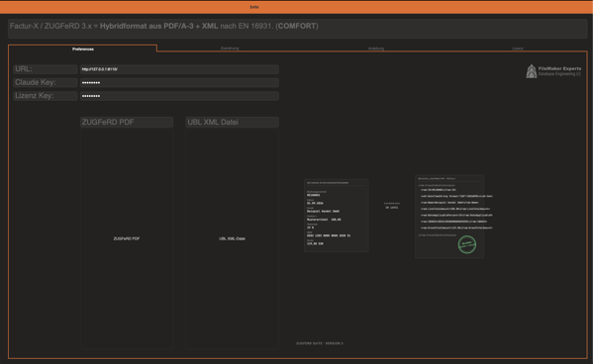Click the 'UBL XML Datei' header label
Image resolution: width=593 pixels, height=364 pixels.
tap(233, 122)
